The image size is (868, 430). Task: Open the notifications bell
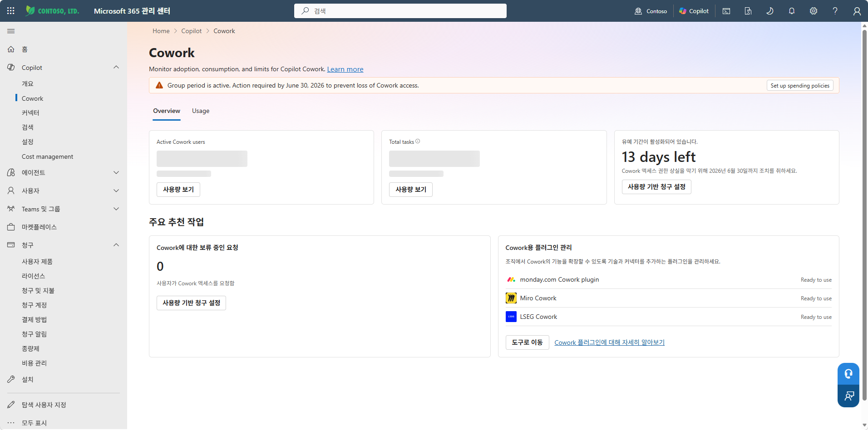(792, 11)
